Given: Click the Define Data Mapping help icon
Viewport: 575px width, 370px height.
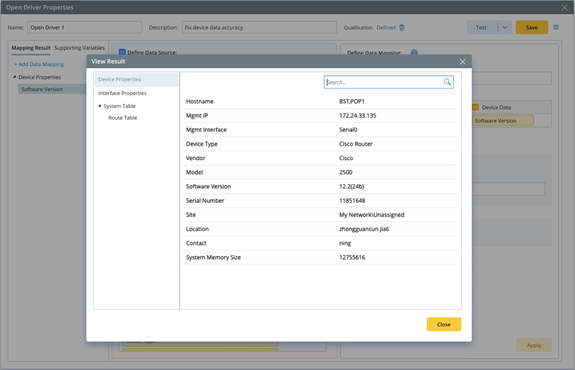Looking at the screenshot, I should pyautogui.click(x=414, y=52).
